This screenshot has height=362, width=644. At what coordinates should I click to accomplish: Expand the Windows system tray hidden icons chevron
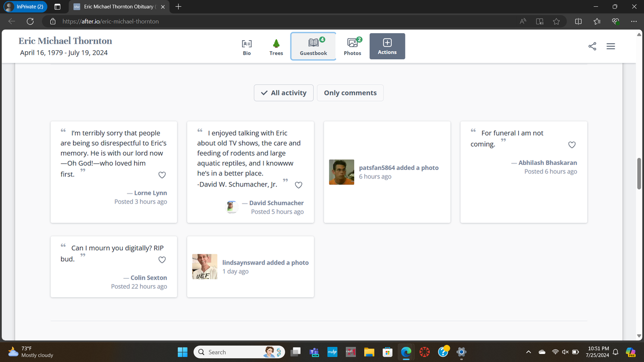point(528,352)
